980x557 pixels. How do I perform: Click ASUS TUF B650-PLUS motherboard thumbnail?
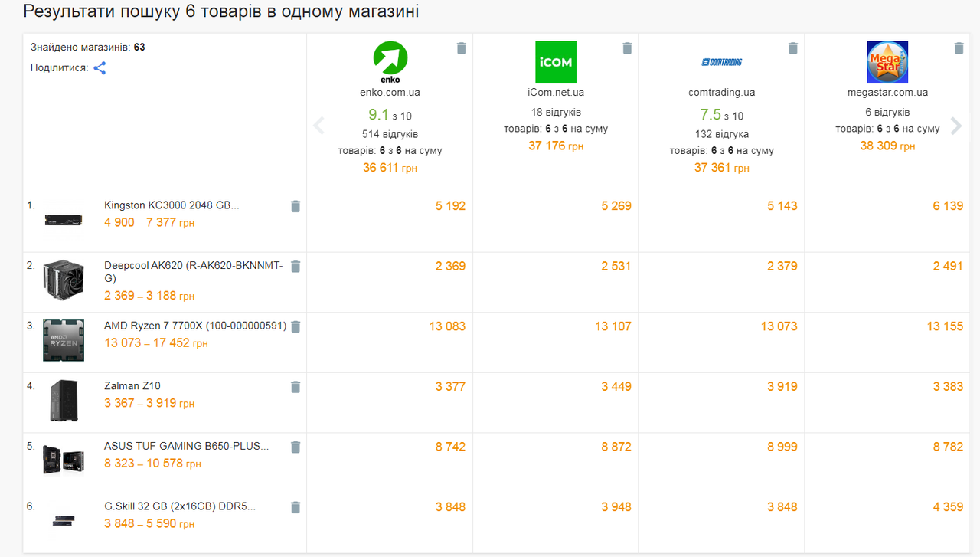[64, 460]
